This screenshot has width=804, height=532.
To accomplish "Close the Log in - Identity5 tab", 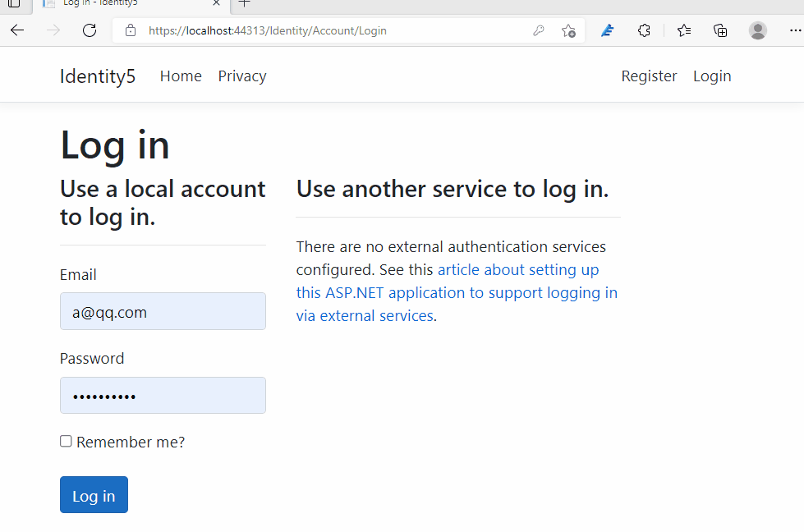I will click(216, 3).
